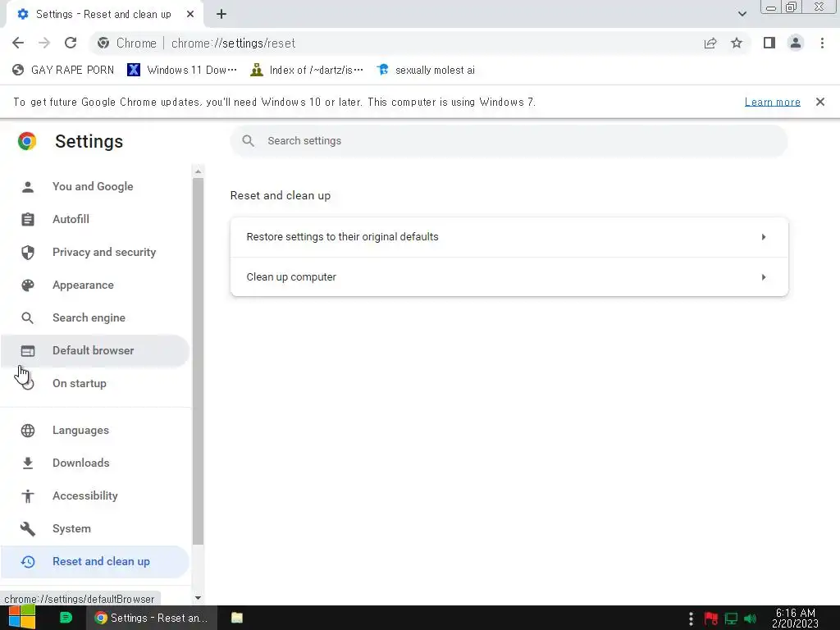Screen dimensions: 840x630
Task: Click the Chrome site info icon in address bar
Action: pyautogui.click(x=103, y=43)
